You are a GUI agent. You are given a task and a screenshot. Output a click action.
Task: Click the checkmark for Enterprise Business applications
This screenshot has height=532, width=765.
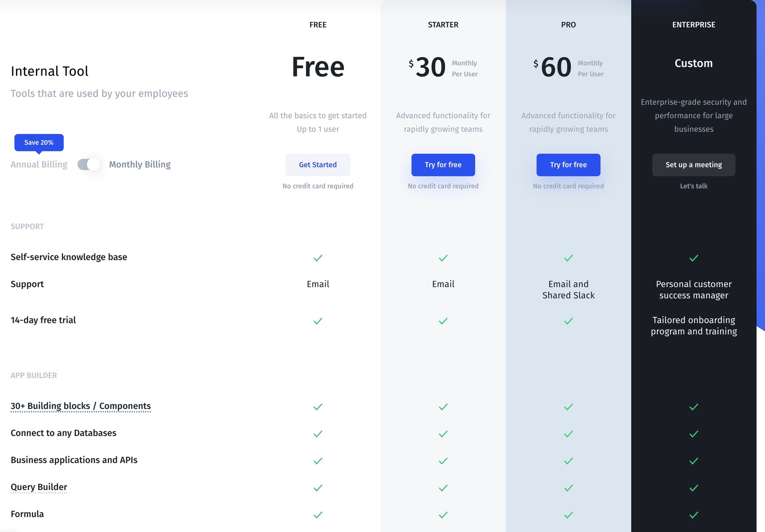(x=693, y=460)
